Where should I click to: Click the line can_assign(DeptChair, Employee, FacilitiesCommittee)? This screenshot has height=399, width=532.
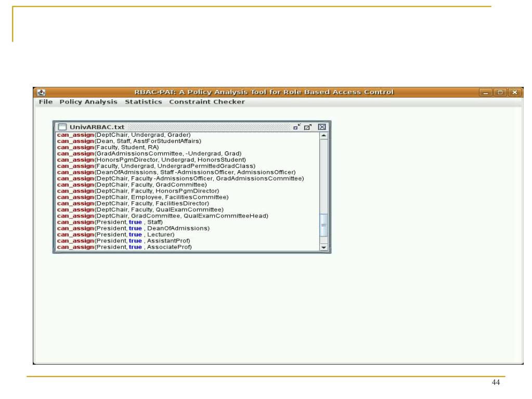click(143, 197)
